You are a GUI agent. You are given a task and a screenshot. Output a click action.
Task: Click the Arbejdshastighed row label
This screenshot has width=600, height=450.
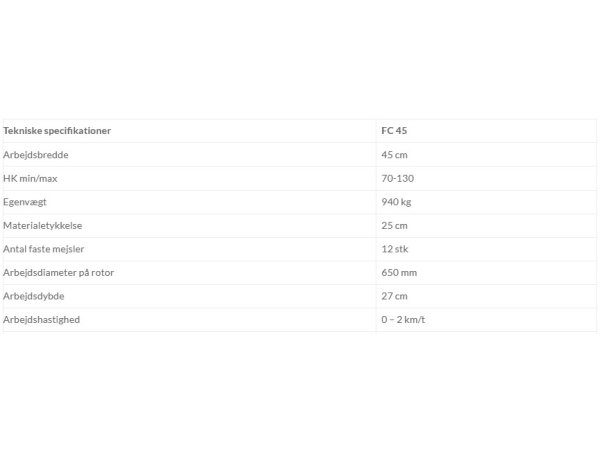42,320
